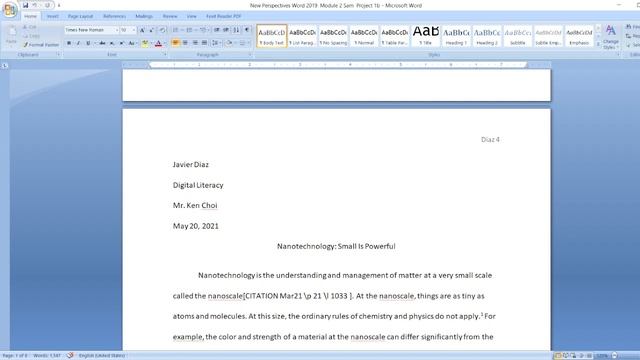Viewport: 640px width, 360px height.
Task: Switch to the View tab
Action: (191, 16)
